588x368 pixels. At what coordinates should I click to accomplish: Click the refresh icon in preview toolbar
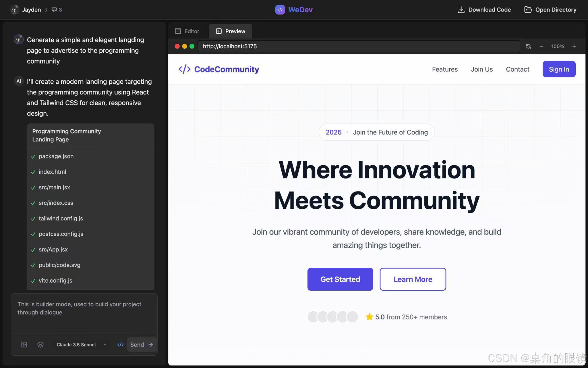coord(528,46)
